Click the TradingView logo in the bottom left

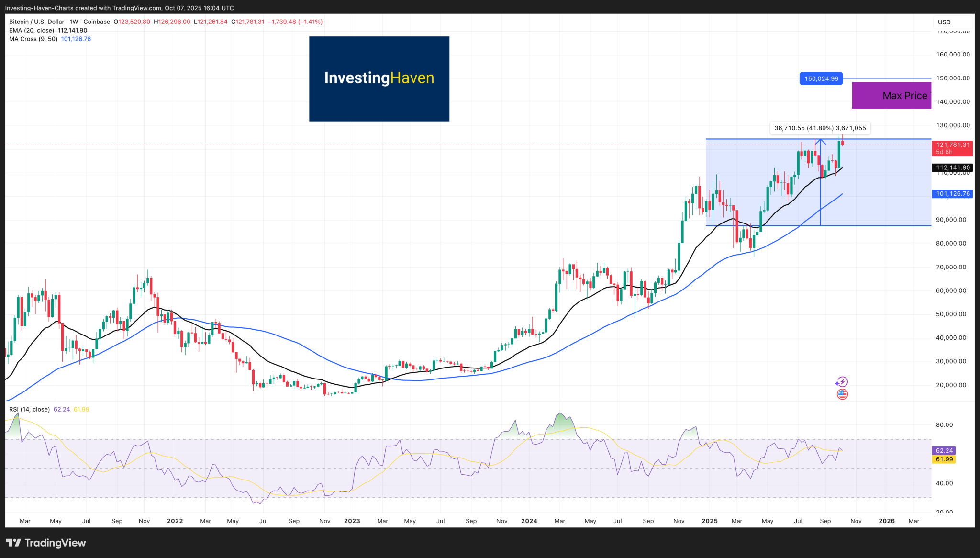coord(45,543)
